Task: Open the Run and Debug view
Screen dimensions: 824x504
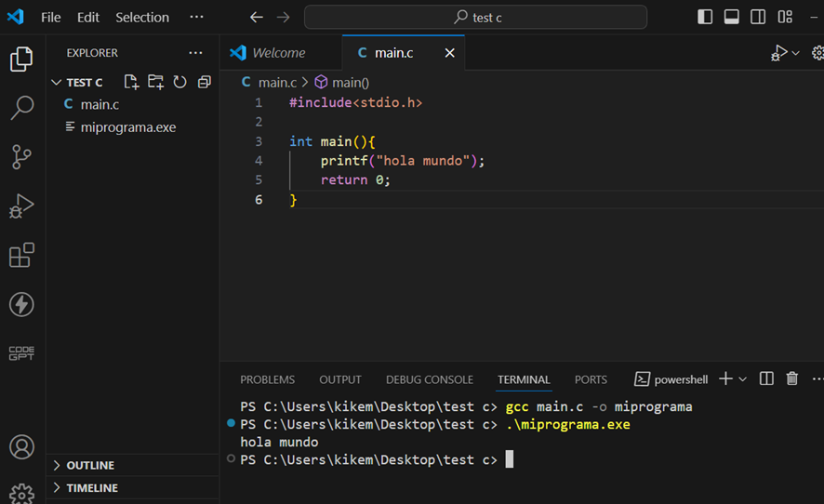Action: coord(21,206)
